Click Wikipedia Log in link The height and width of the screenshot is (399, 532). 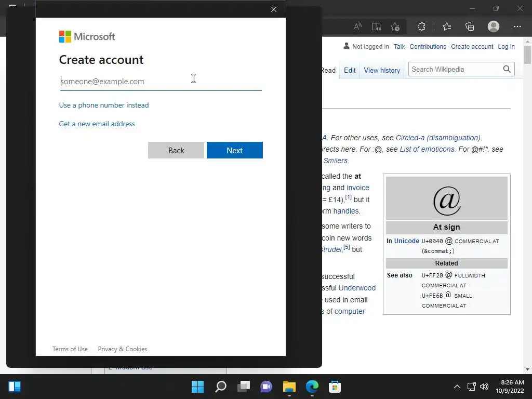(x=506, y=46)
